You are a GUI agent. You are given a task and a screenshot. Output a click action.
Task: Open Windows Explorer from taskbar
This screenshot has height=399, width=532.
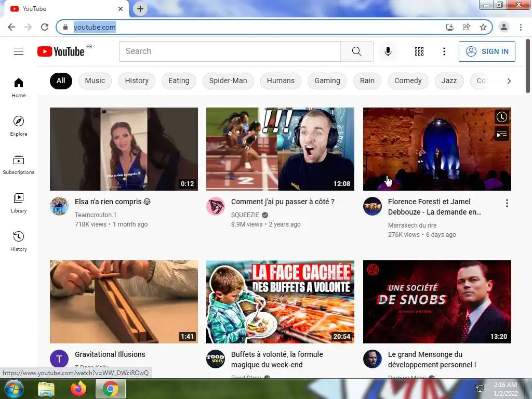coord(46,389)
